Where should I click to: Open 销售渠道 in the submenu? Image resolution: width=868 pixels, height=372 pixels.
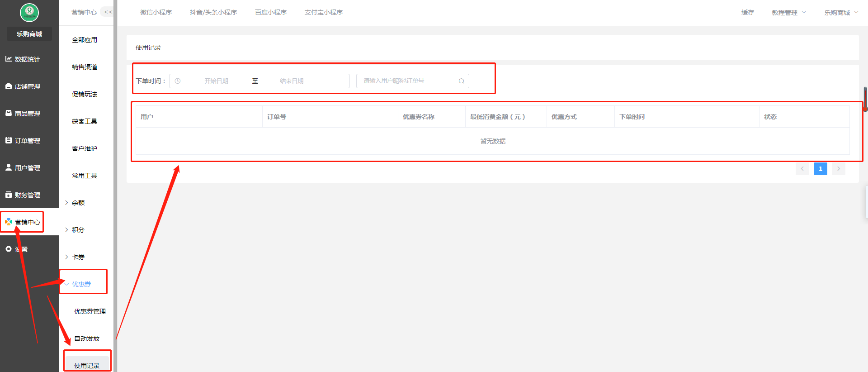pos(85,67)
